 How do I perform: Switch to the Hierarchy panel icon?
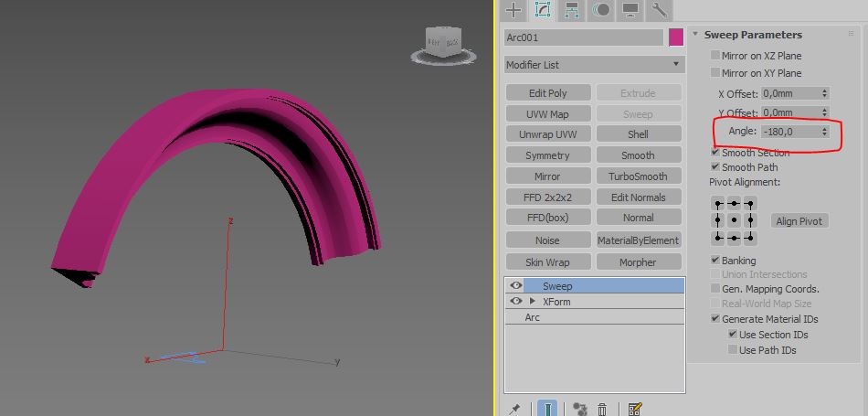point(572,10)
